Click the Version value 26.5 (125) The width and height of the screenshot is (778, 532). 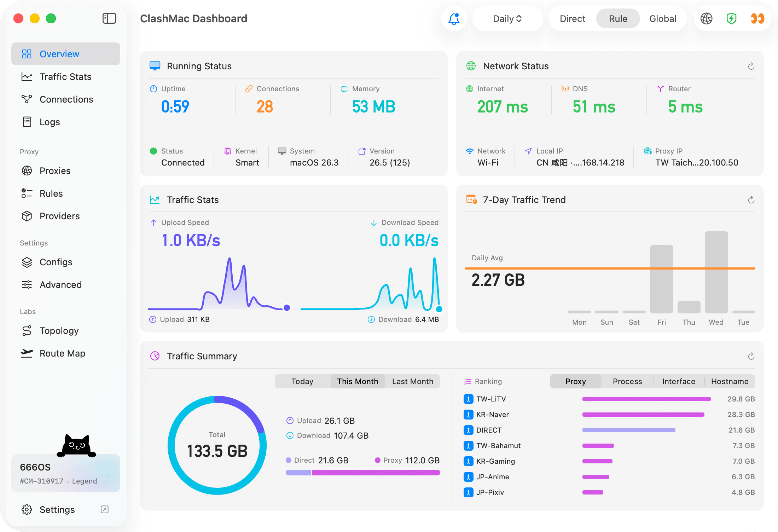[390, 163]
